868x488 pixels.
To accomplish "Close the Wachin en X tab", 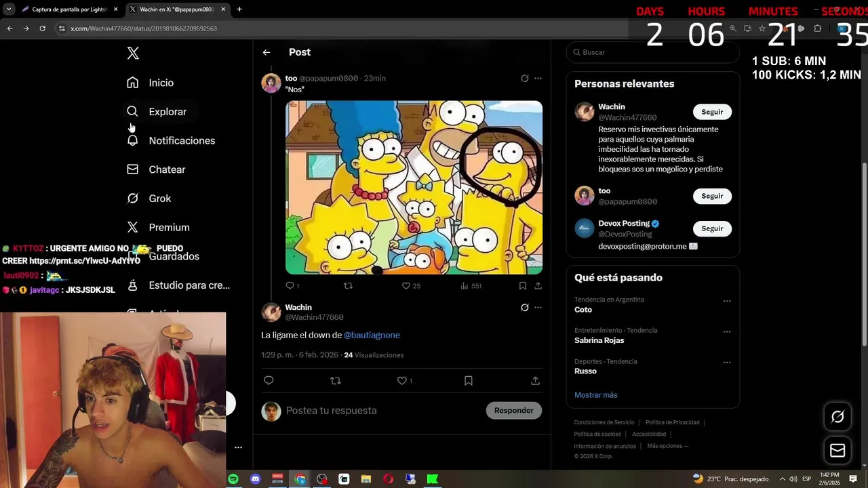I will coord(224,9).
